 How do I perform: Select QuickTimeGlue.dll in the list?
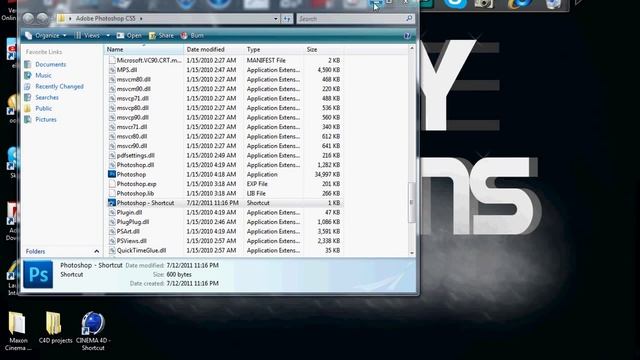coord(141,251)
